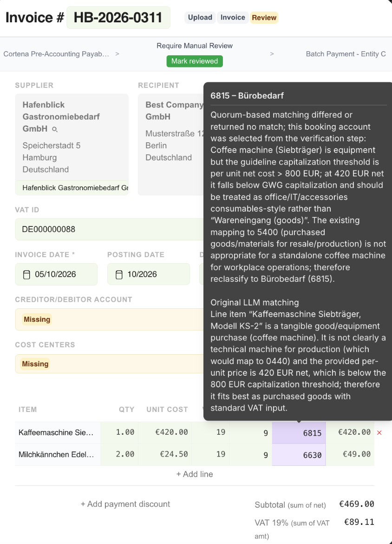Open the calendar icon in Posting Date

pyautogui.click(x=119, y=275)
